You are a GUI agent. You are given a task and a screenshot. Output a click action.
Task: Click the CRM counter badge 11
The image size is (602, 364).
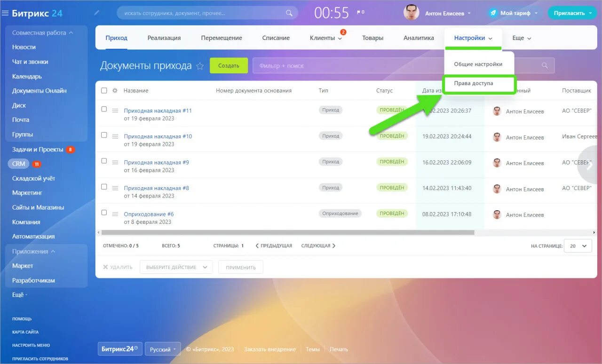click(x=37, y=164)
